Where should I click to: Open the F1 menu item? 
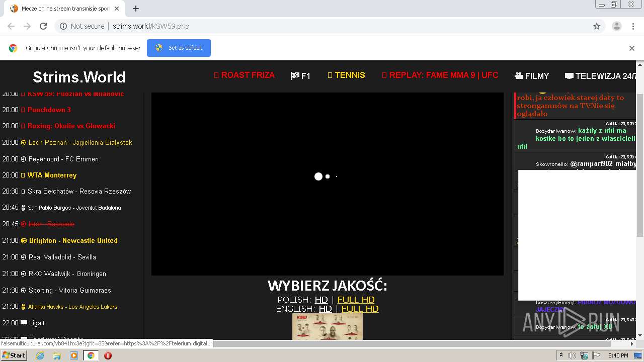[300, 76]
